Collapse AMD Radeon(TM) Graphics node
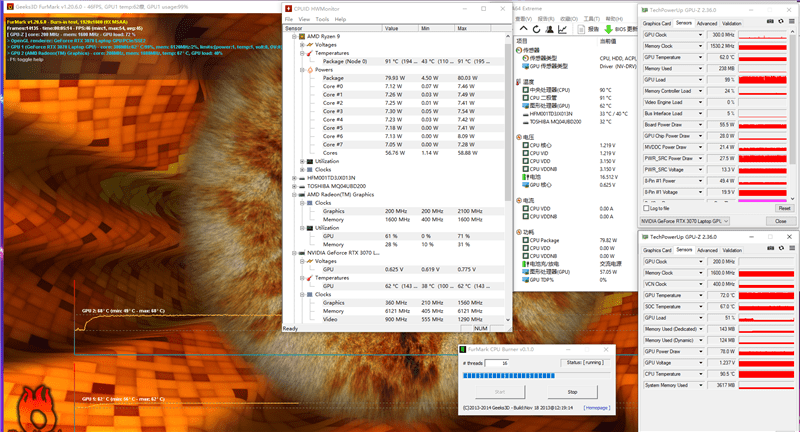800x432 pixels. coord(294,194)
